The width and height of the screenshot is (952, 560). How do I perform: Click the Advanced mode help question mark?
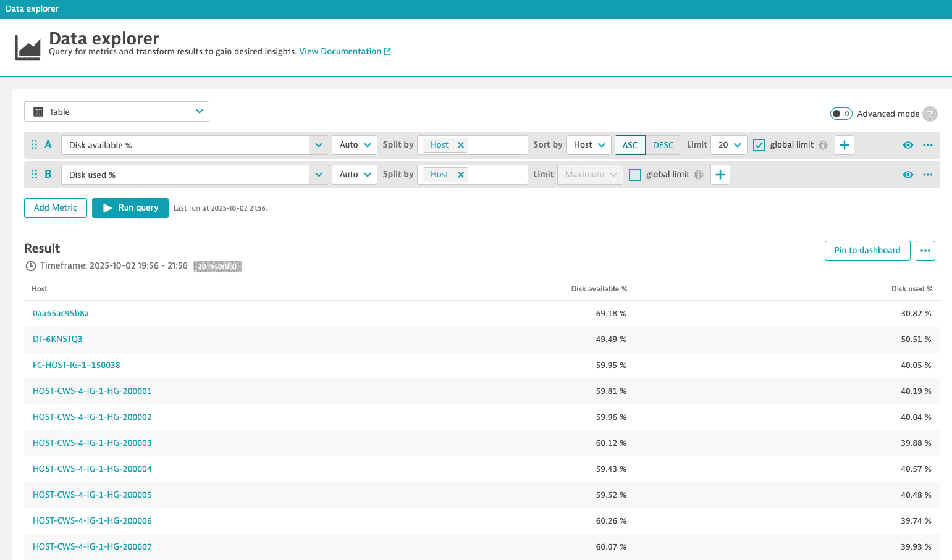[930, 114]
